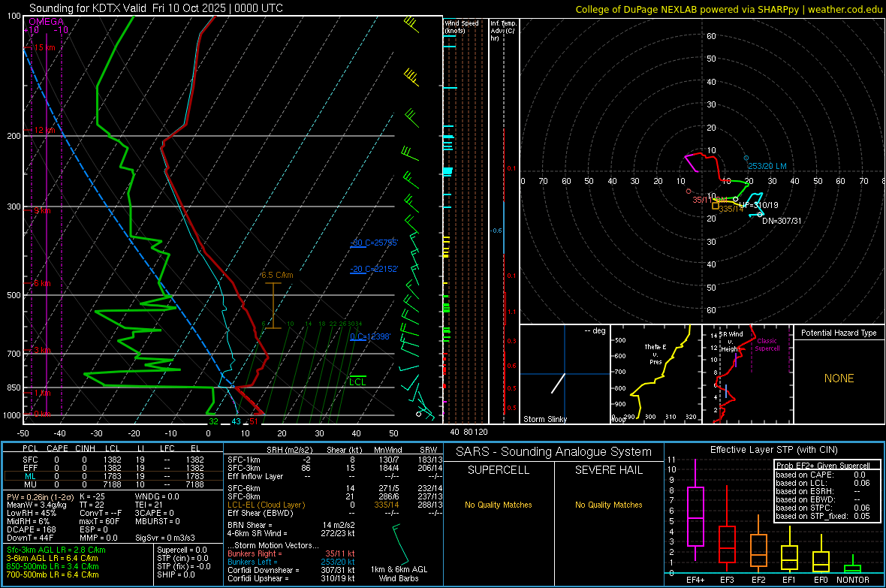Select the SFC parcel row in the table
This screenshot has width=886, height=588.
coord(113,460)
